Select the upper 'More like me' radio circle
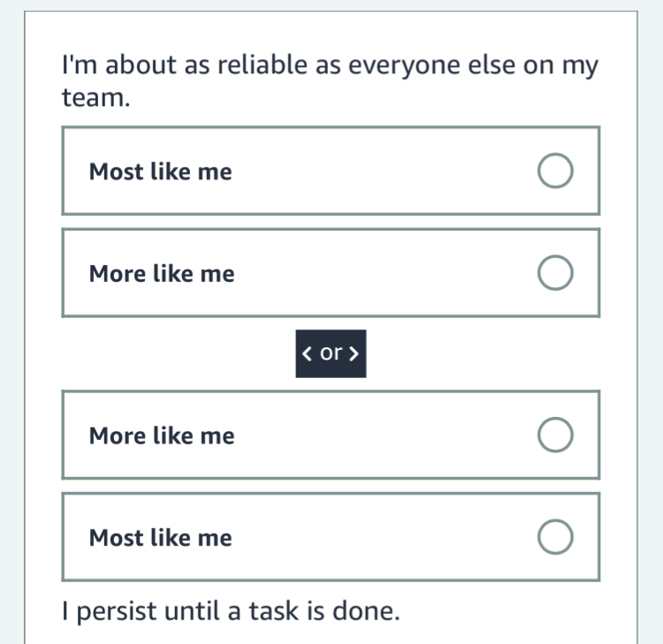This screenshot has height=644, width=663. coord(554,274)
